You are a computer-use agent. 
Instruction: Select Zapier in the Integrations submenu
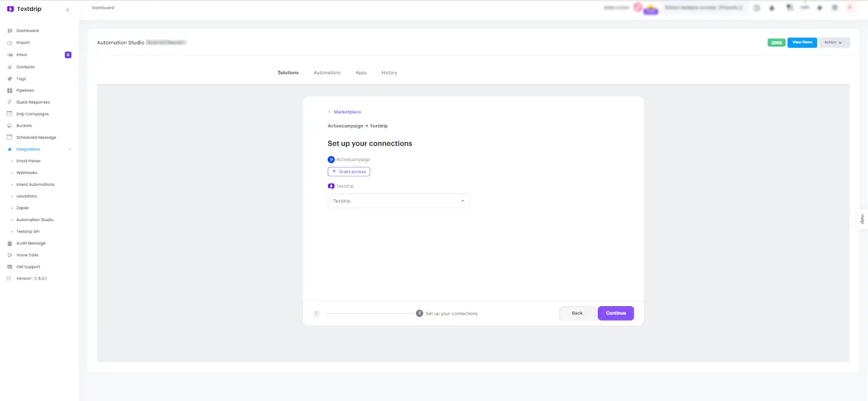coord(22,208)
